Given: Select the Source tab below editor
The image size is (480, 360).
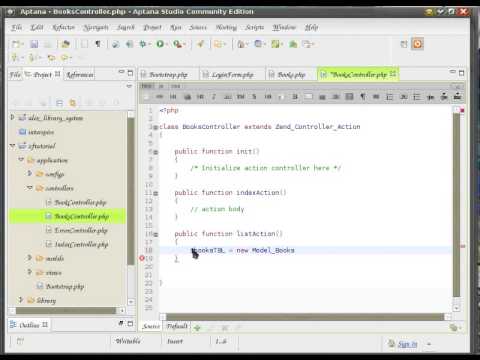Looking at the screenshot, I should (x=151, y=326).
